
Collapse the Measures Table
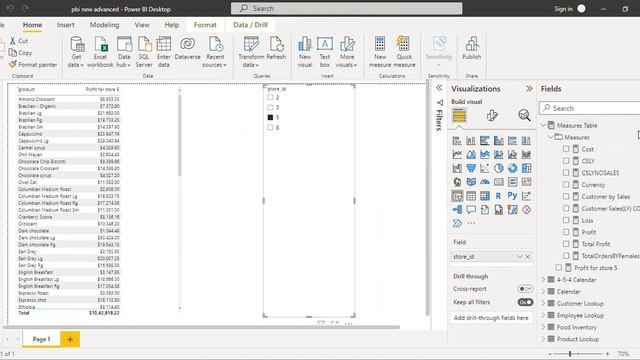544,125
